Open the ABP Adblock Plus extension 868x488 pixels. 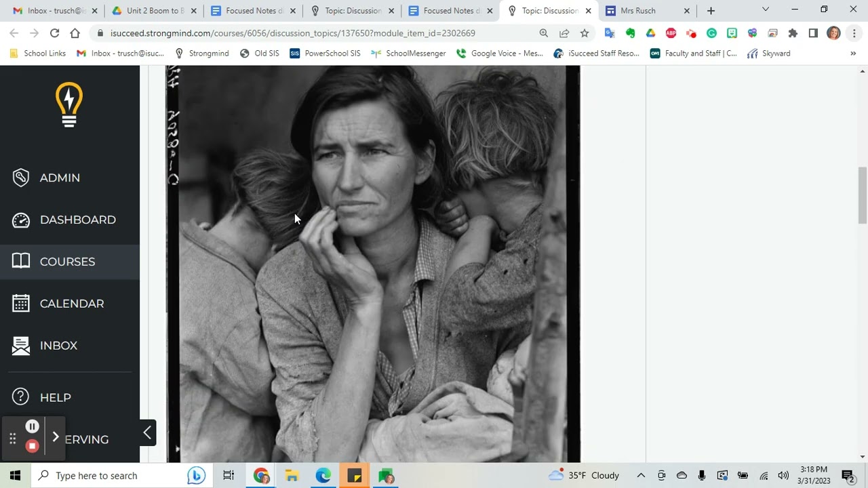(671, 33)
